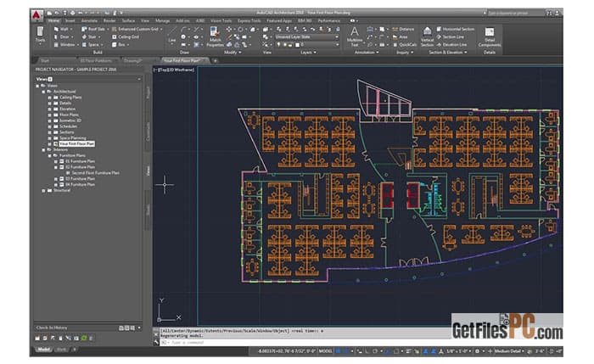Click the help search keyword field
This screenshot has height=364, width=594.
[x=516, y=14]
